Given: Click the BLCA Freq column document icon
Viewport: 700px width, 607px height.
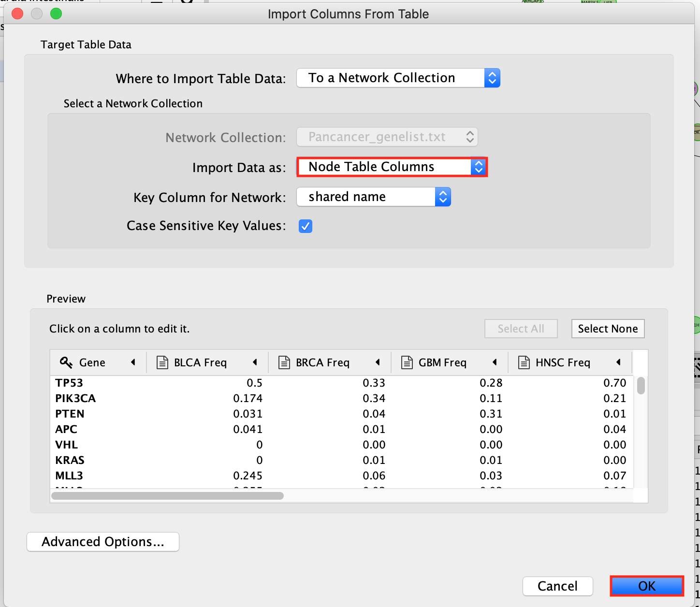Looking at the screenshot, I should (x=162, y=362).
